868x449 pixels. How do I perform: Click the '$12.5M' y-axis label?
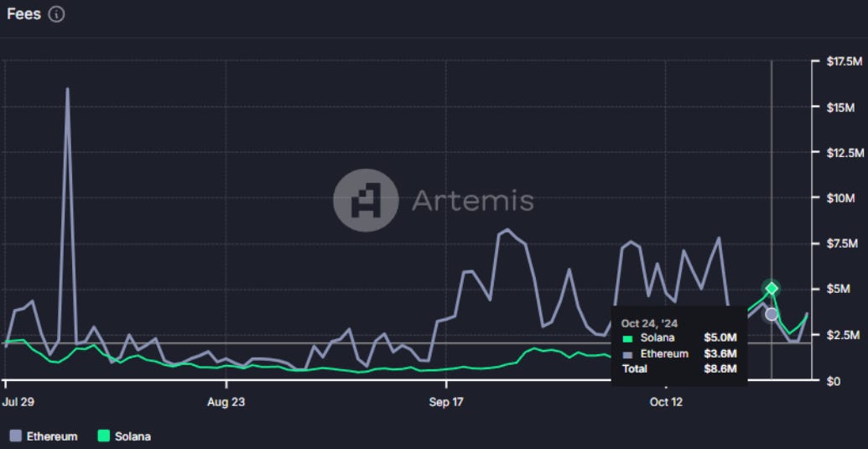click(845, 152)
